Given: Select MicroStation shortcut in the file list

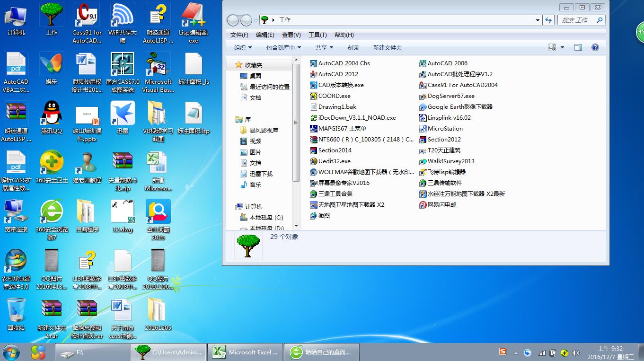Looking at the screenshot, I should tap(441, 129).
